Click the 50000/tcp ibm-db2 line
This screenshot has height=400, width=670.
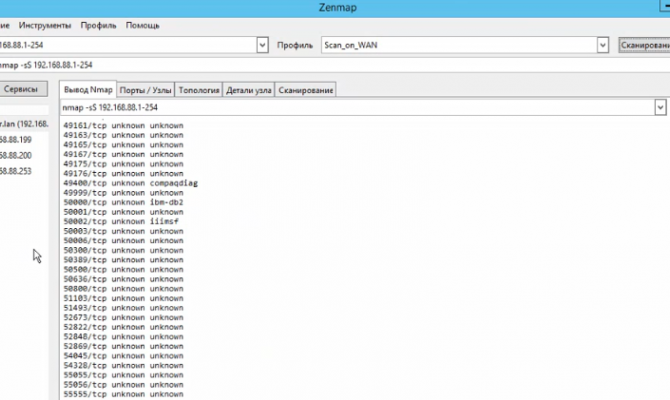[x=123, y=202]
